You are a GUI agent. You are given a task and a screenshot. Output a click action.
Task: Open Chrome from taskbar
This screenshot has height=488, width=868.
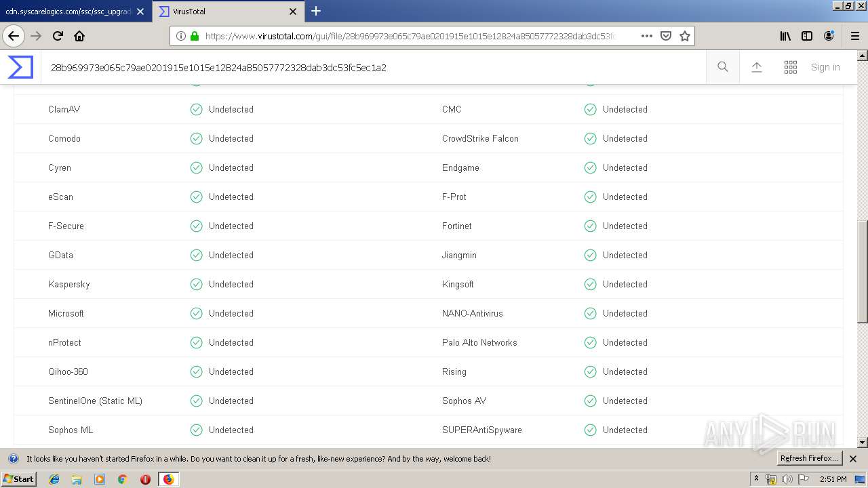coord(122,479)
